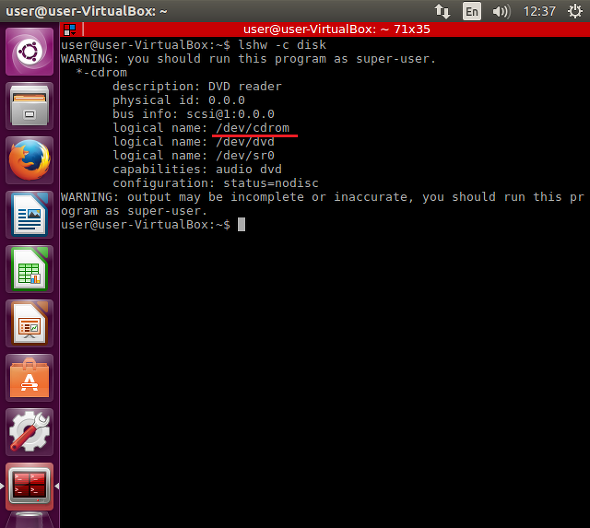Open Ubuntu Software Center

tap(29, 377)
